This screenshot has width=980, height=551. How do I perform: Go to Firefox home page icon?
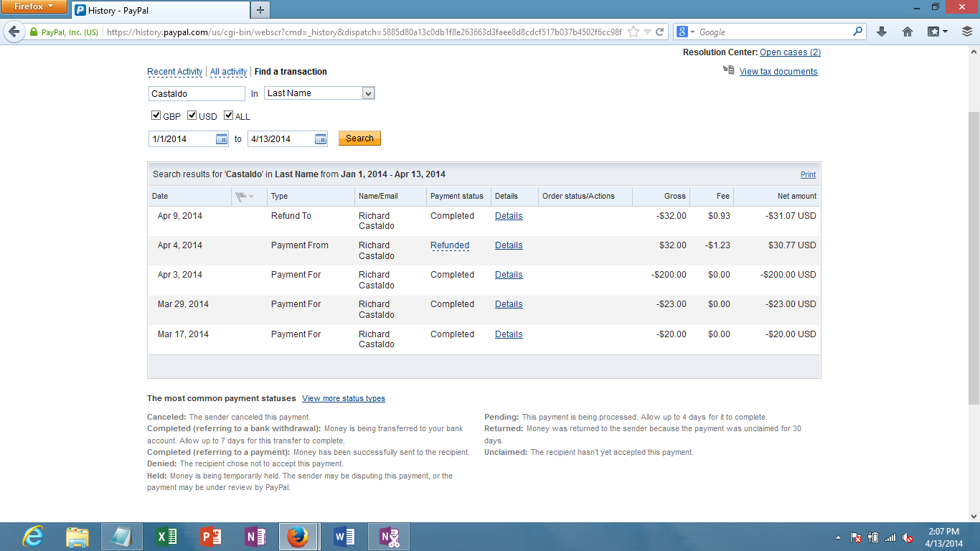[907, 32]
